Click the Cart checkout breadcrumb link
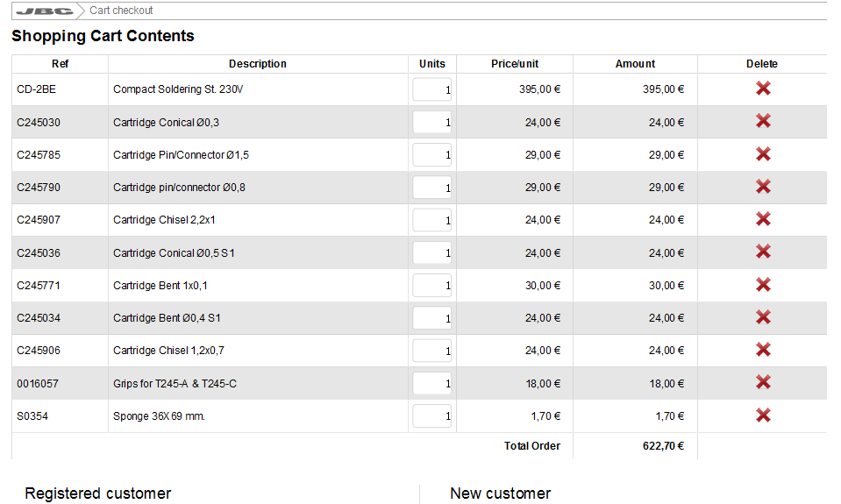The width and height of the screenshot is (841, 504). (121, 11)
